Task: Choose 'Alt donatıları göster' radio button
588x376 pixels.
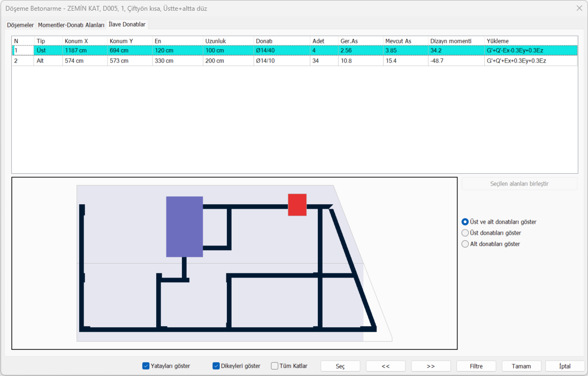Action: (491, 244)
